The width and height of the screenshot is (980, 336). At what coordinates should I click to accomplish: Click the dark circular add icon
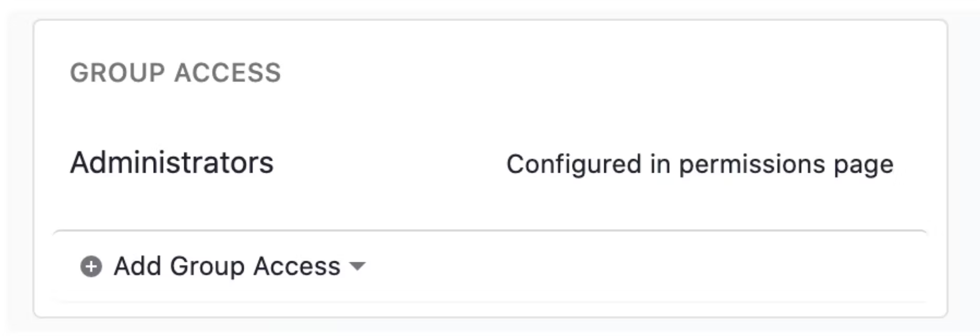(x=91, y=266)
